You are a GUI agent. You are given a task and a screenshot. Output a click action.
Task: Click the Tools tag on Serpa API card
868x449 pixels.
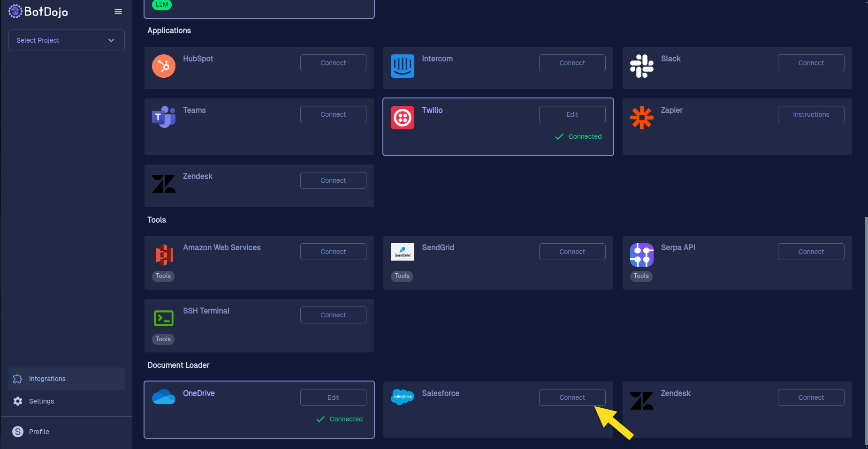[x=641, y=276]
